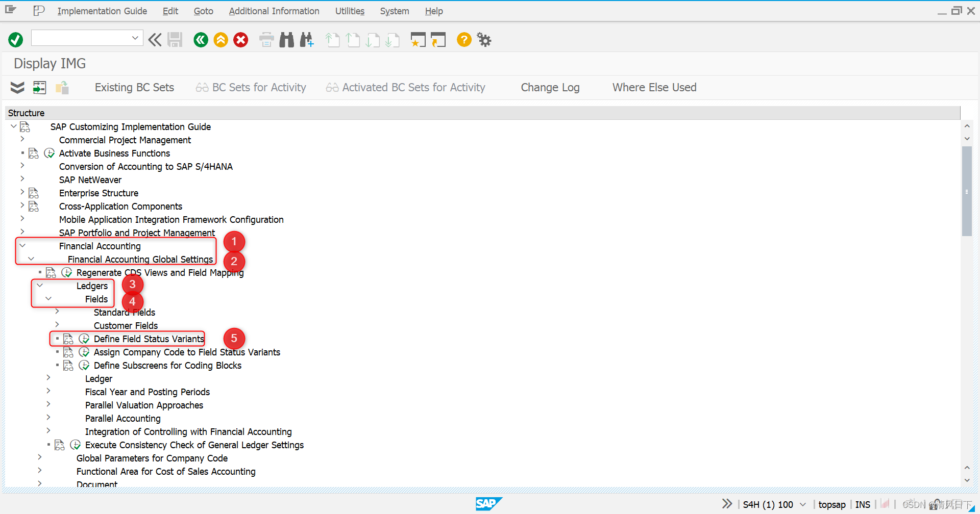This screenshot has height=514, width=980.
Task: Expand the SAP NetWeaver node
Action: click(x=22, y=178)
